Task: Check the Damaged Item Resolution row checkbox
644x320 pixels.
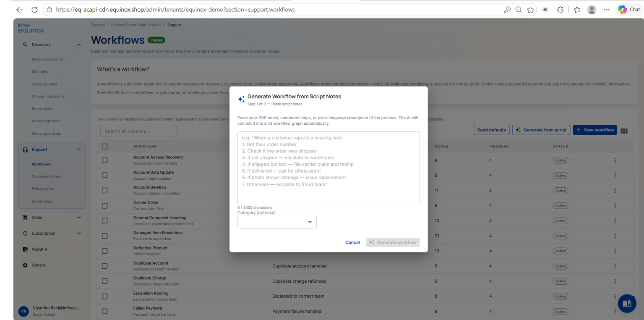Action: (x=105, y=236)
